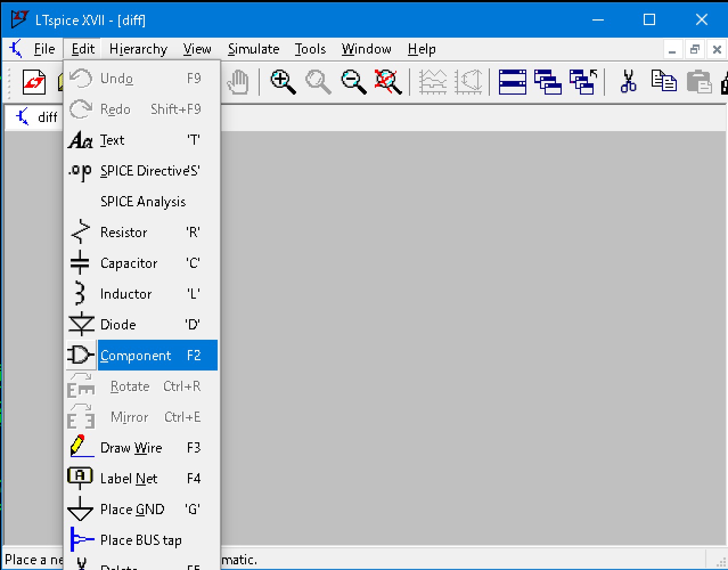Image resolution: width=728 pixels, height=570 pixels.
Task: Select Draw Wire from the Edit menu
Action: click(x=142, y=447)
